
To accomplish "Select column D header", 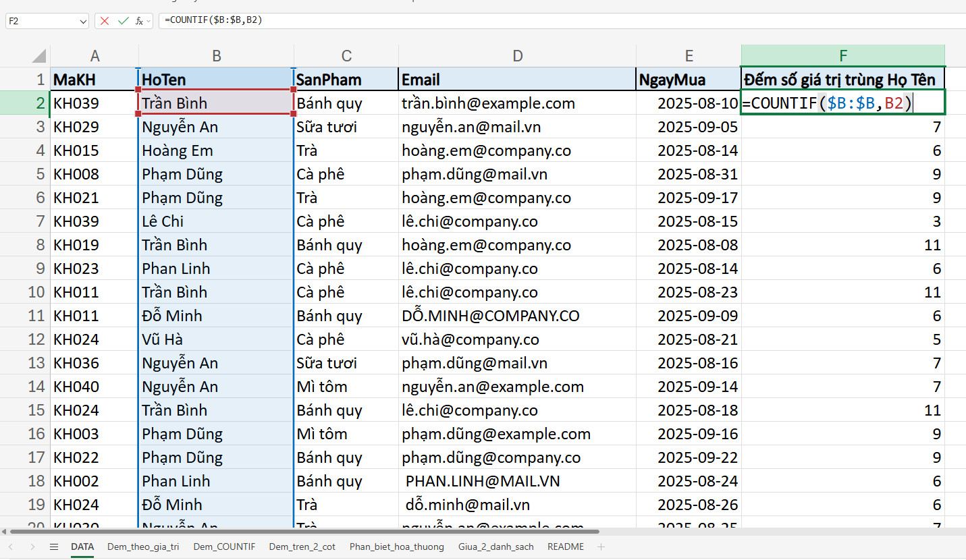I will (x=517, y=56).
